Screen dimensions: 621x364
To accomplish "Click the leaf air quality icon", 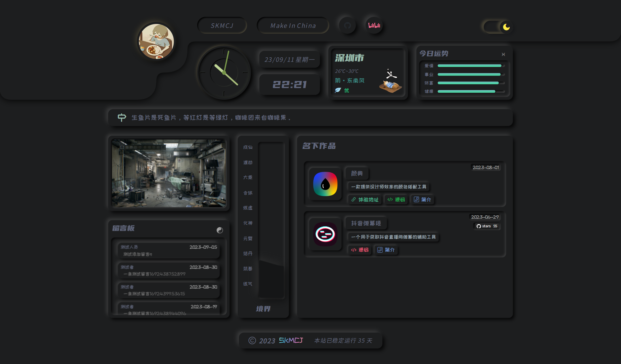I will (x=338, y=90).
